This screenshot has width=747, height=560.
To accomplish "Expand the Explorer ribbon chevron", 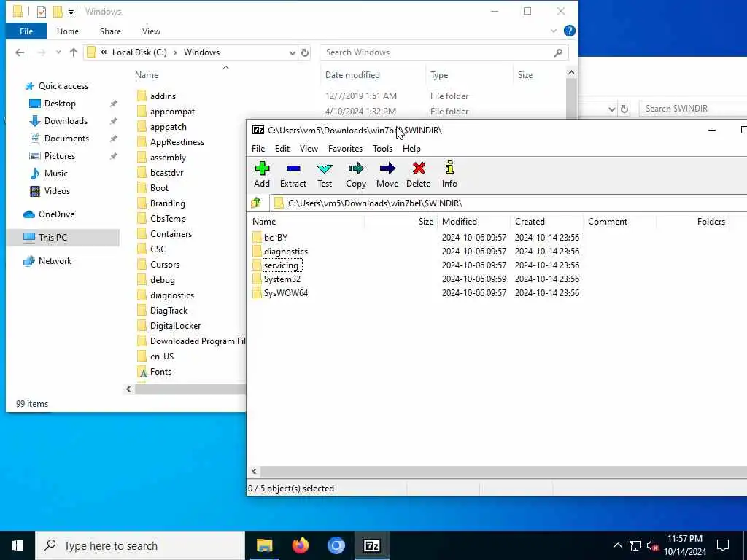I will tap(553, 31).
